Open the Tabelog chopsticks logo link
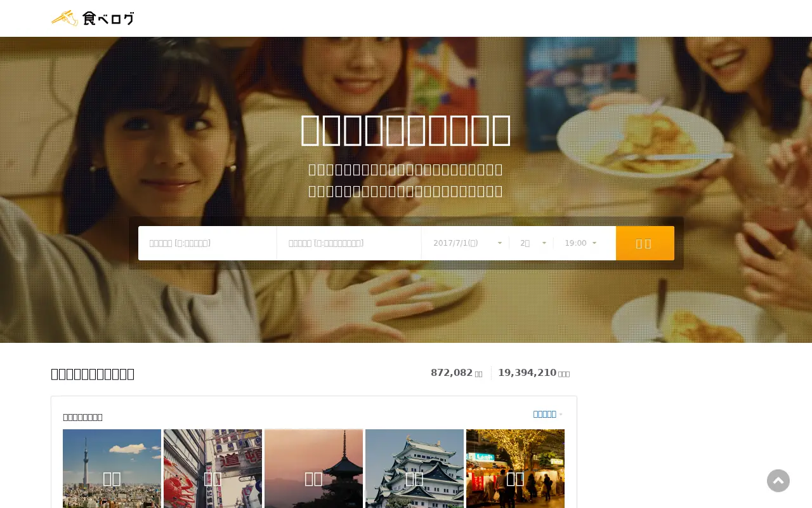 tap(93, 18)
